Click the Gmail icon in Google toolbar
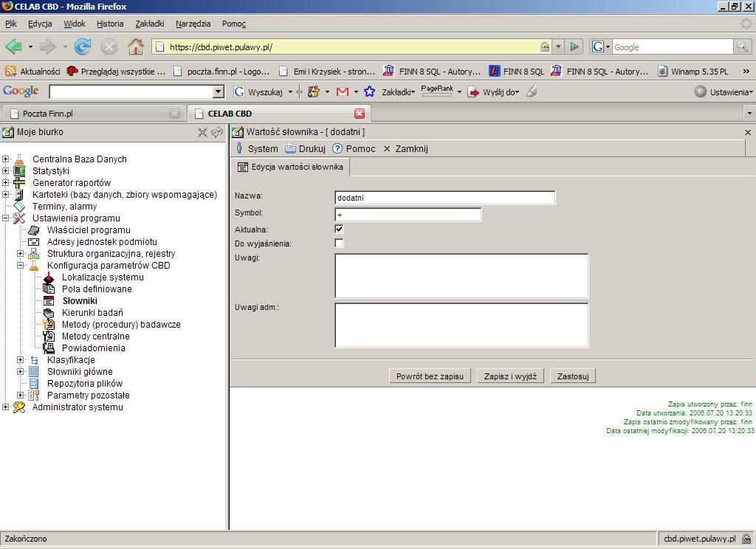This screenshot has width=756, height=549. pyautogui.click(x=343, y=91)
